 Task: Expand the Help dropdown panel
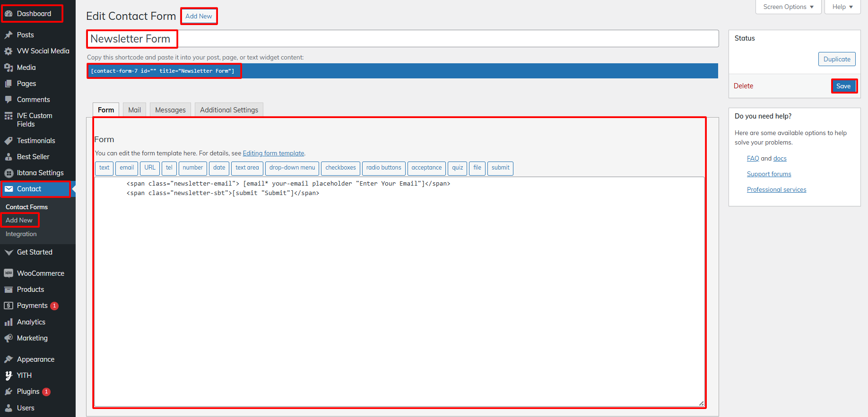[842, 7]
